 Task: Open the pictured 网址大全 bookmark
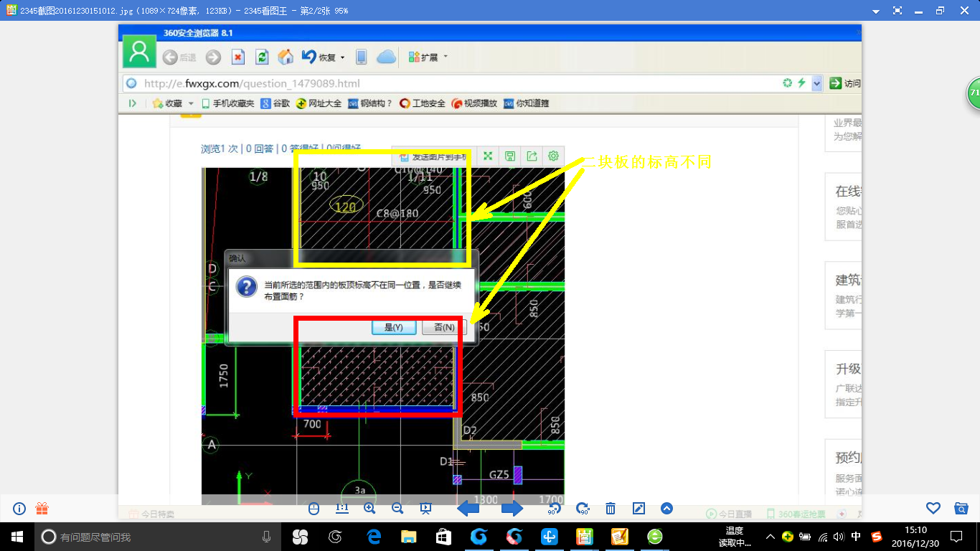319,103
